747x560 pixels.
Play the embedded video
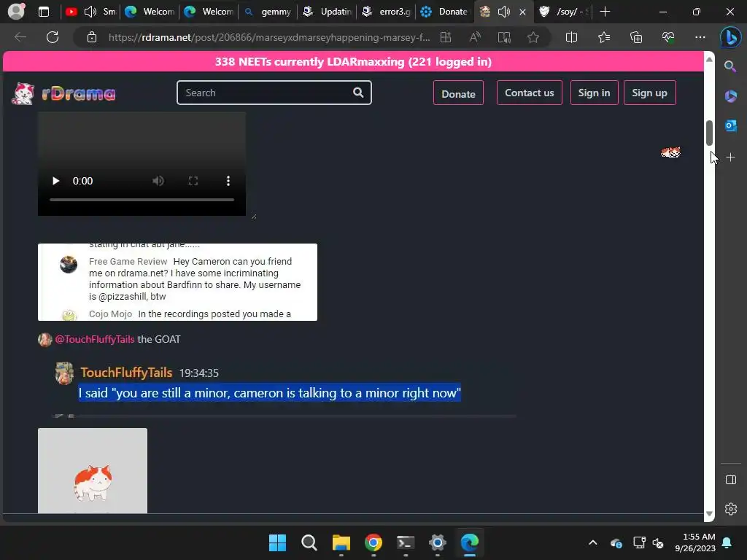click(55, 181)
